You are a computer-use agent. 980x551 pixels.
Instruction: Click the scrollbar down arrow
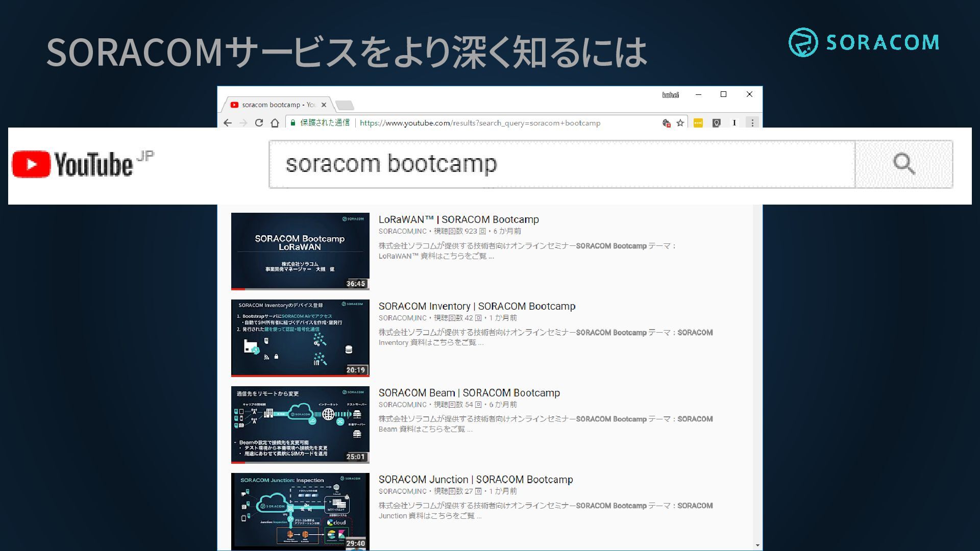[x=757, y=545]
